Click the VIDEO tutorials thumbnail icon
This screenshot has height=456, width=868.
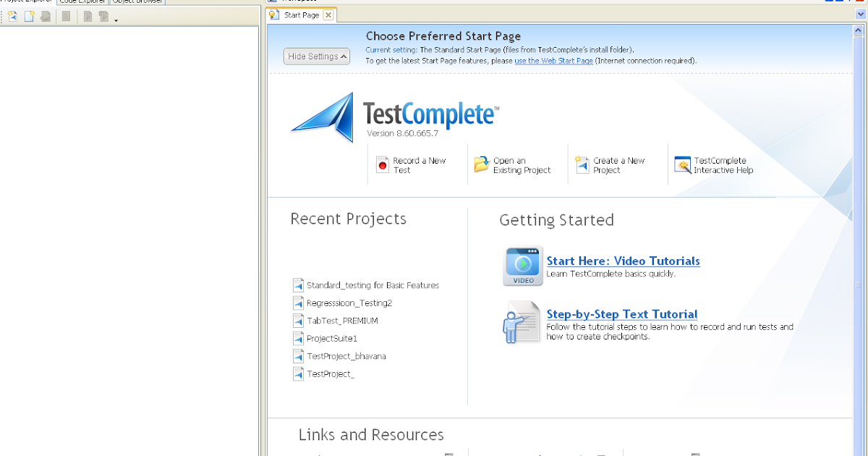[x=522, y=265]
